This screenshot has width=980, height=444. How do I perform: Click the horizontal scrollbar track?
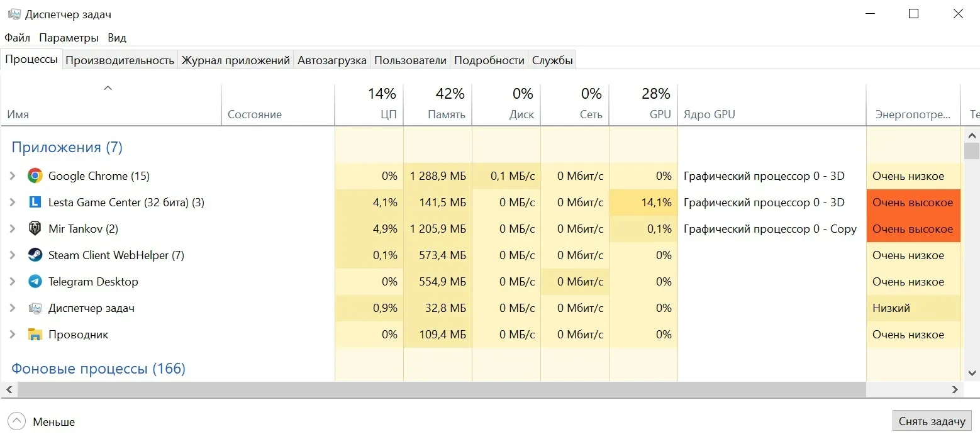(x=906, y=390)
